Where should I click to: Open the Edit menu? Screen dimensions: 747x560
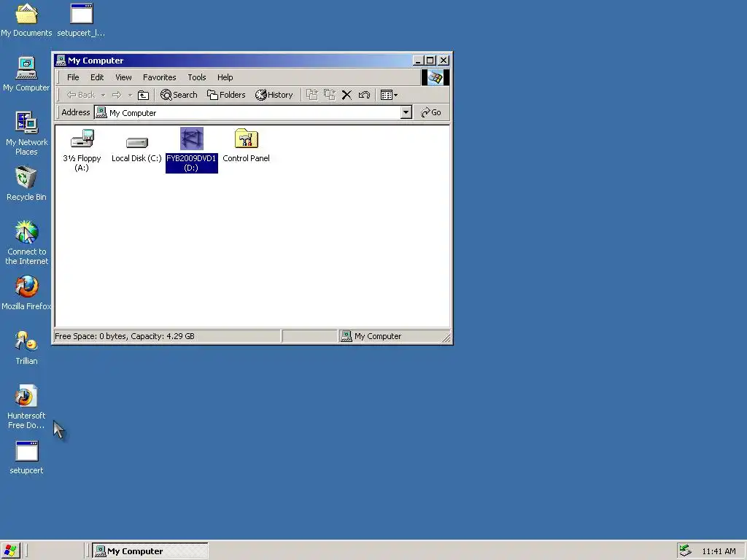pyautogui.click(x=97, y=77)
